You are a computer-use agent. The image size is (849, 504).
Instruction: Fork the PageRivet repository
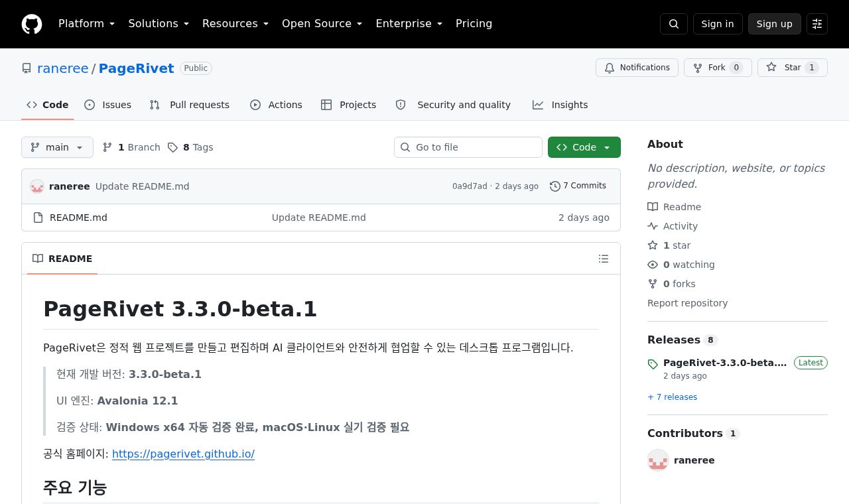[718, 68]
